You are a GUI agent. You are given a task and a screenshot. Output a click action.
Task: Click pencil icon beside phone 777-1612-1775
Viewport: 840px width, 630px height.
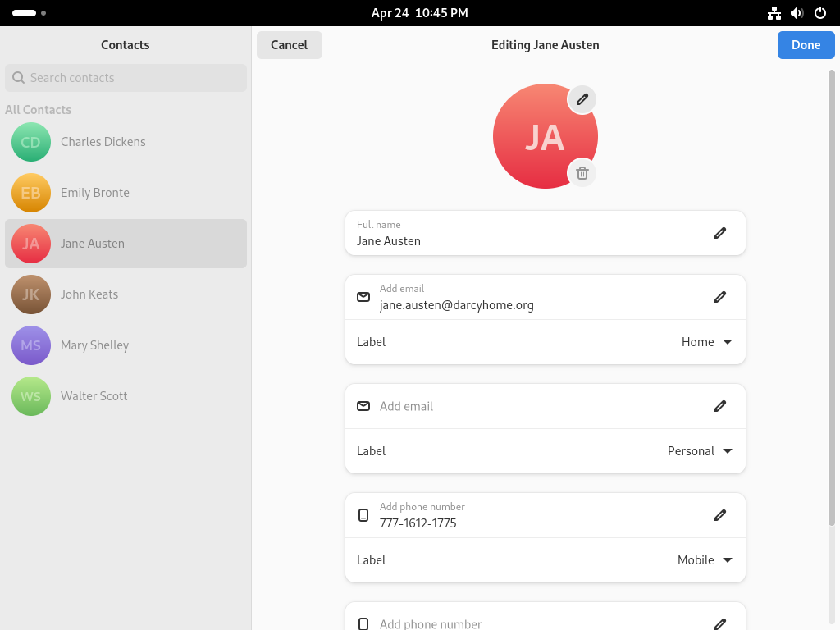coord(720,515)
